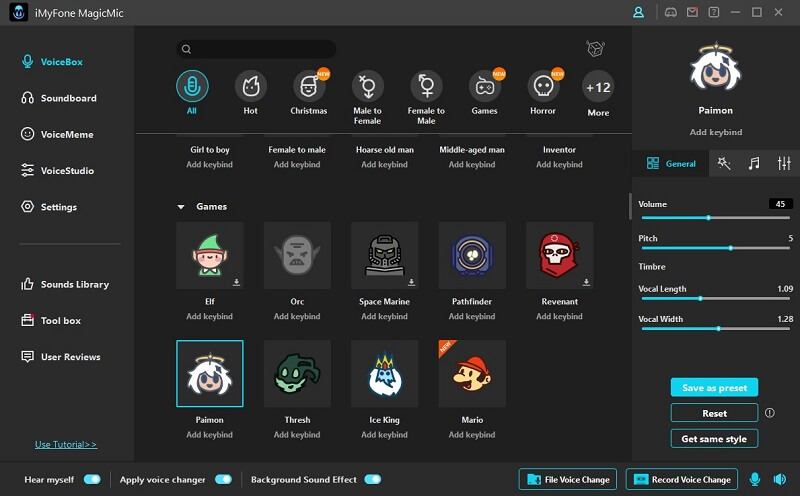
Task: Open the mail icon in title bar
Action: pyautogui.click(x=692, y=12)
